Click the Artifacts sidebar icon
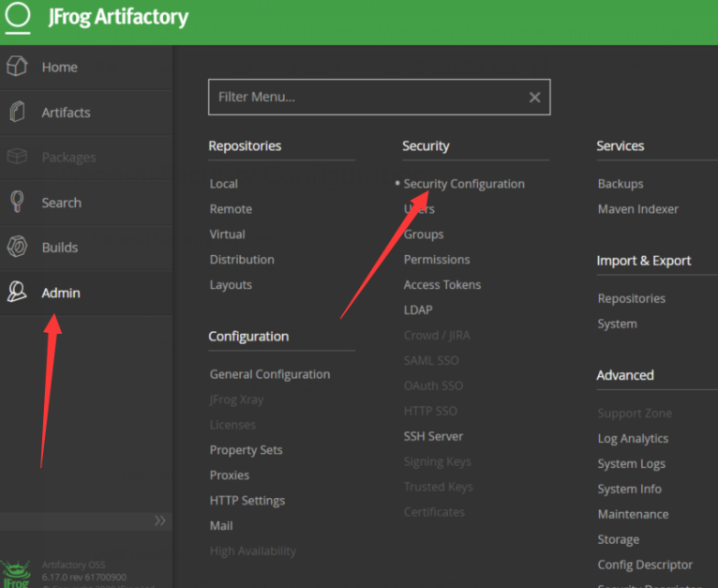This screenshot has height=588, width=718. click(x=17, y=112)
